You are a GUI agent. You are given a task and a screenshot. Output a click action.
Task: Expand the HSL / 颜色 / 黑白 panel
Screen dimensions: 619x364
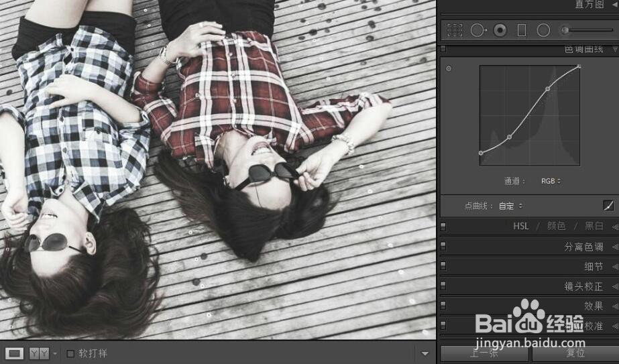tap(615, 227)
